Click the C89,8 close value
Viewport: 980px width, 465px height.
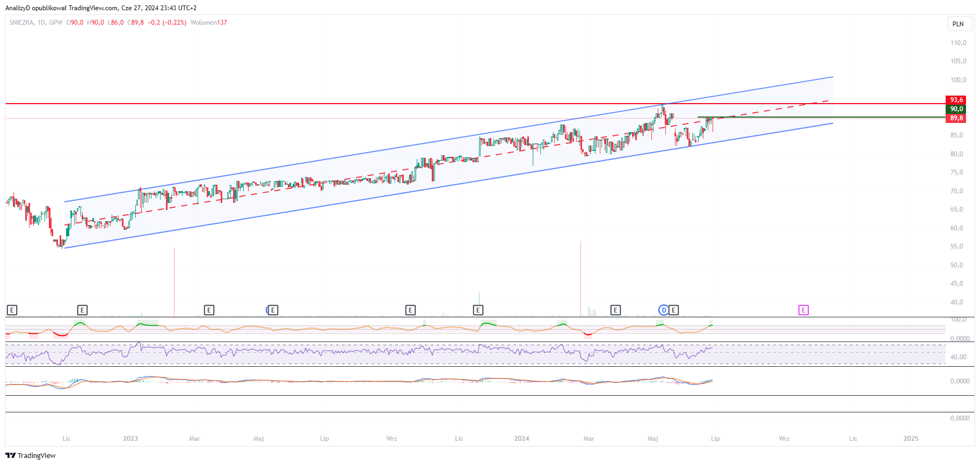pyautogui.click(x=135, y=23)
